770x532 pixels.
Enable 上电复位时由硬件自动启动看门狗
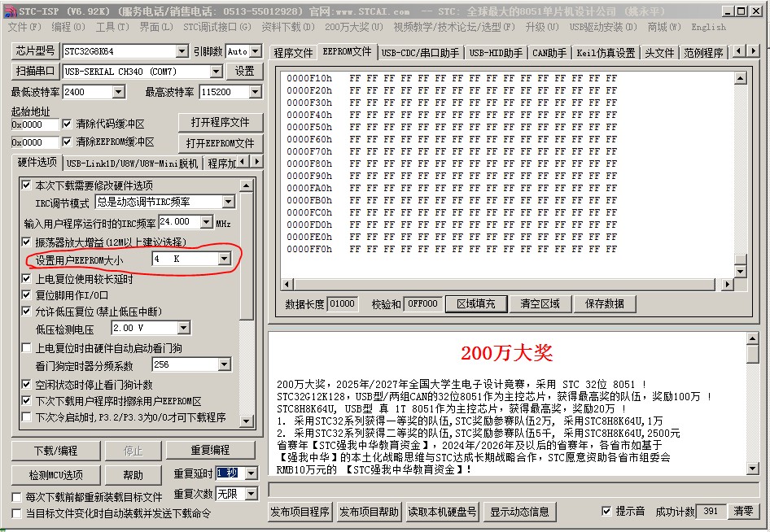tap(27, 348)
